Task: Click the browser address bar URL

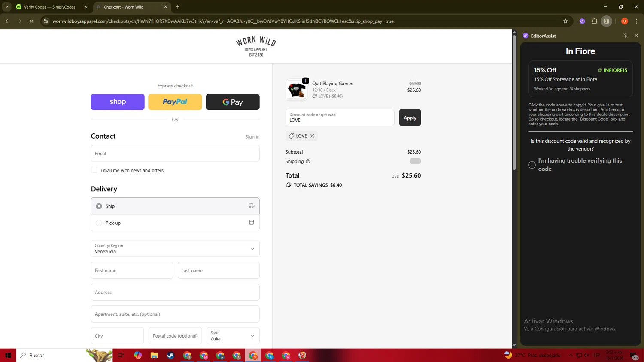Action: (223, 21)
